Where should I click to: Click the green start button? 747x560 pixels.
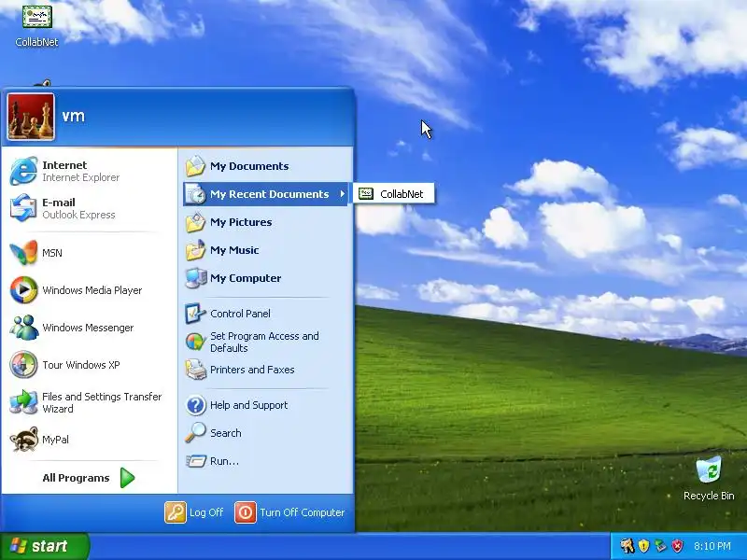pyautogui.click(x=44, y=546)
